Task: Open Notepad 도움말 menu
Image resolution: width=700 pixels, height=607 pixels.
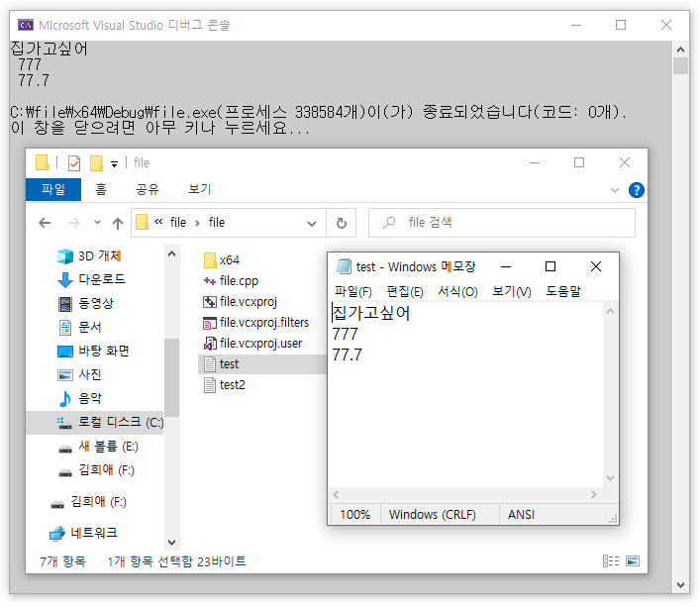Action: (x=563, y=291)
